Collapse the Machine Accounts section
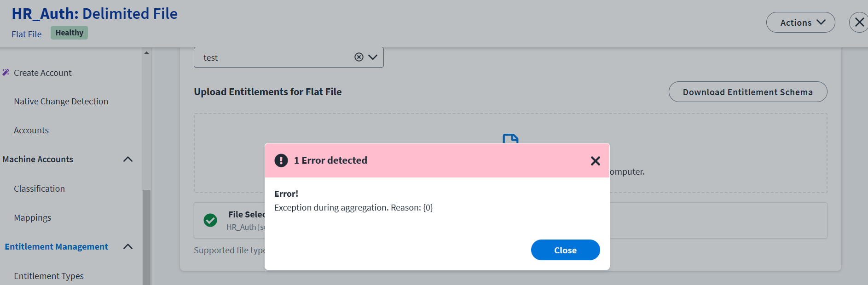The image size is (868, 285). coord(128,160)
